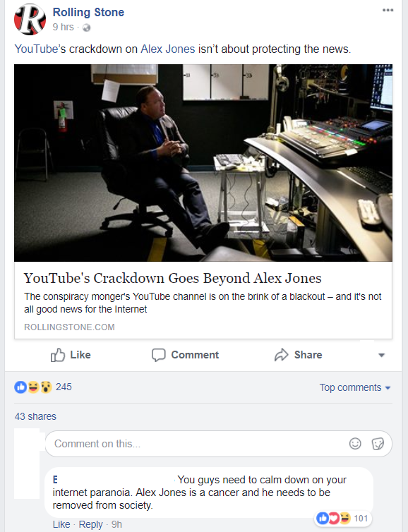Open the emoji picker in comment box
408x532 pixels.
click(355, 443)
